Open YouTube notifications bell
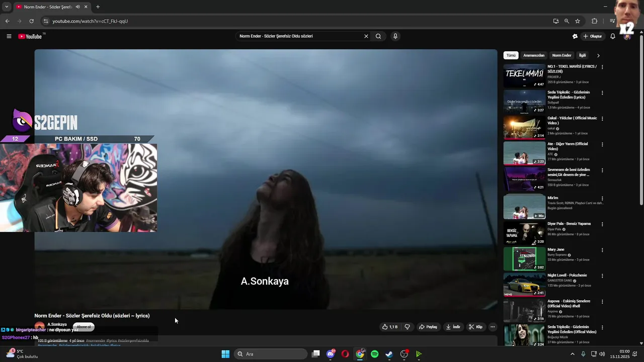Image resolution: width=644 pixels, height=362 pixels. 613,36
